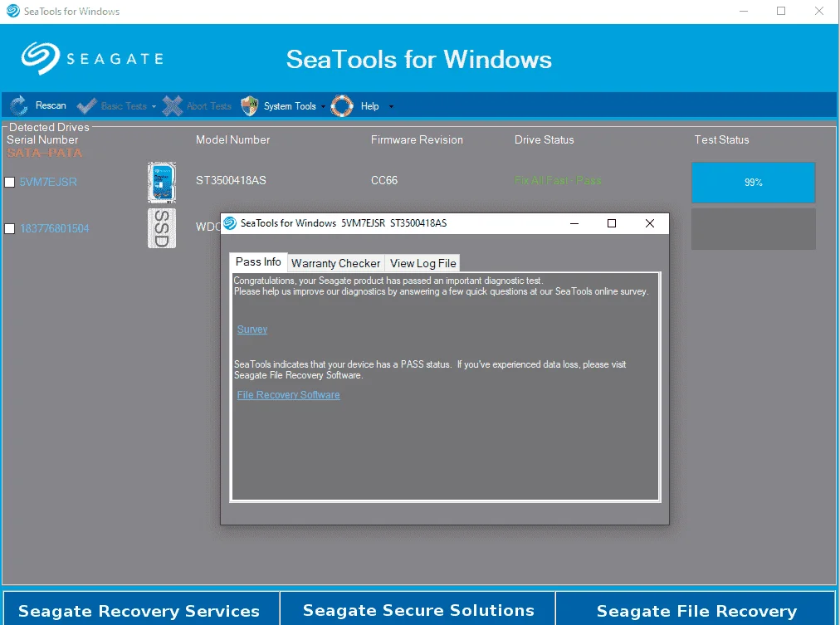Viewport: 840px width, 625px height.
Task: Open the System Tools menu
Action: pyautogui.click(x=290, y=106)
